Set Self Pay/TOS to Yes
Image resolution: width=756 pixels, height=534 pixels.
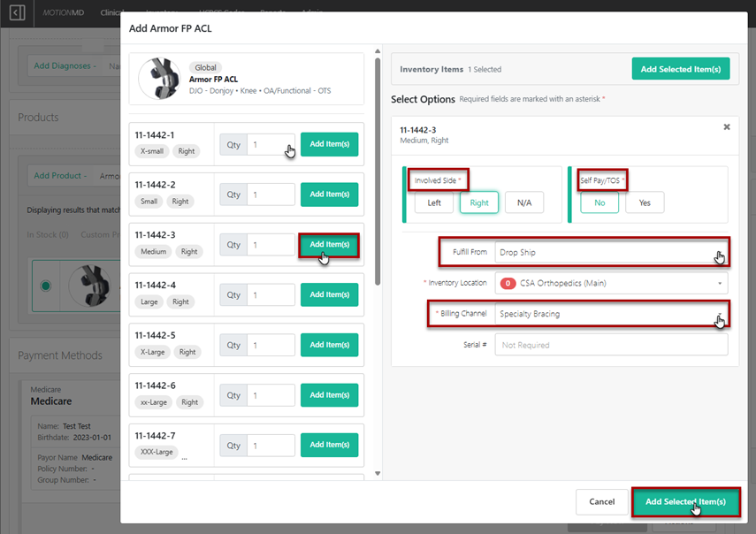point(645,202)
